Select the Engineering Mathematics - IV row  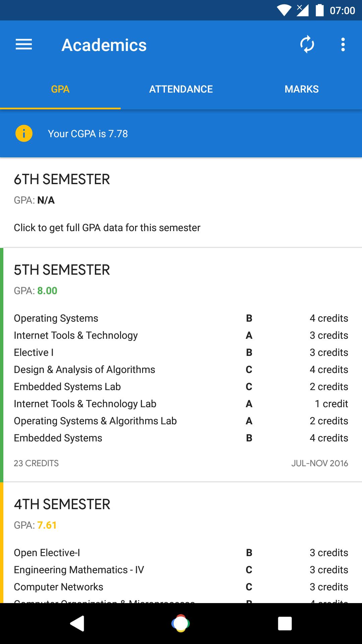181,570
